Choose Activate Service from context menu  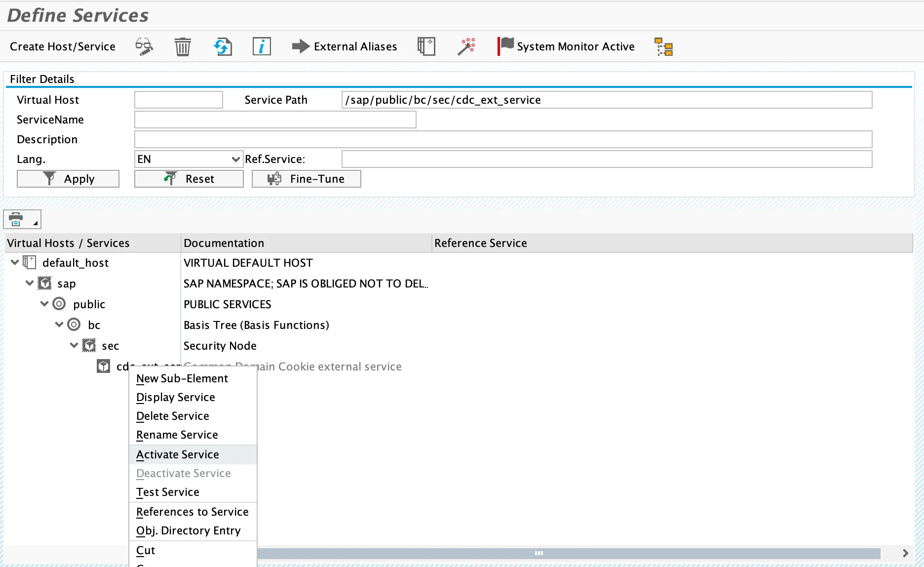point(178,454)
